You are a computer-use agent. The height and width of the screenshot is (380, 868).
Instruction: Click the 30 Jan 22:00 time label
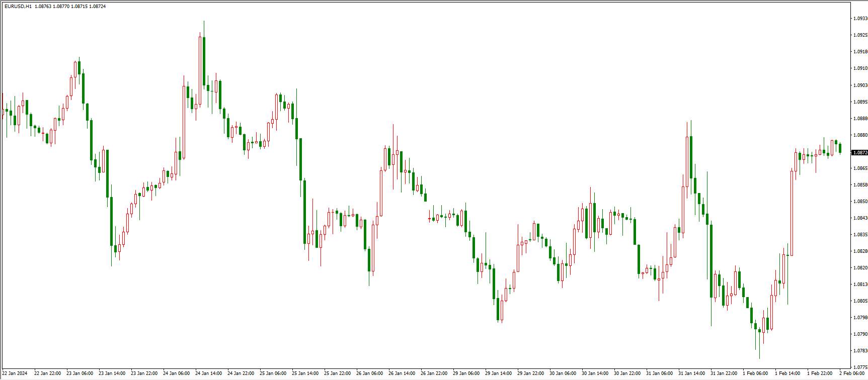coord(627,373)
